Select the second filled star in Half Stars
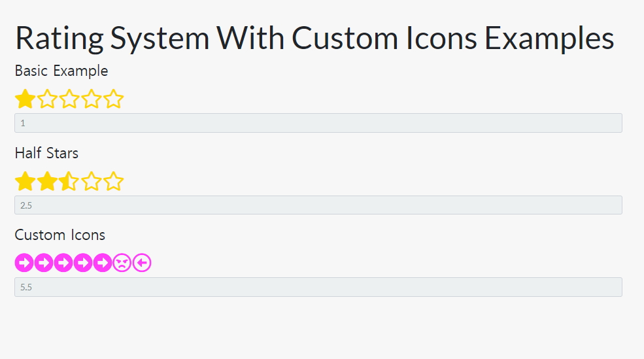Screen dimensions: 644x359 point(47,181)
